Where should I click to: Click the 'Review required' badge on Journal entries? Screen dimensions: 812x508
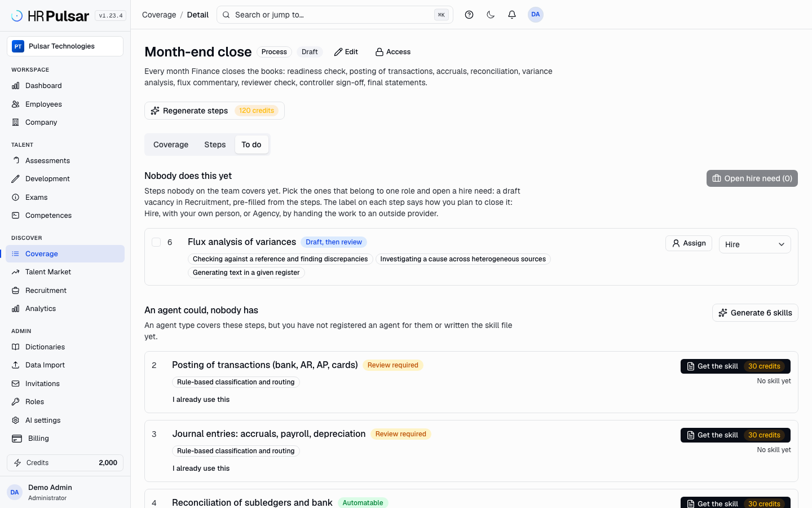(401, 434)
